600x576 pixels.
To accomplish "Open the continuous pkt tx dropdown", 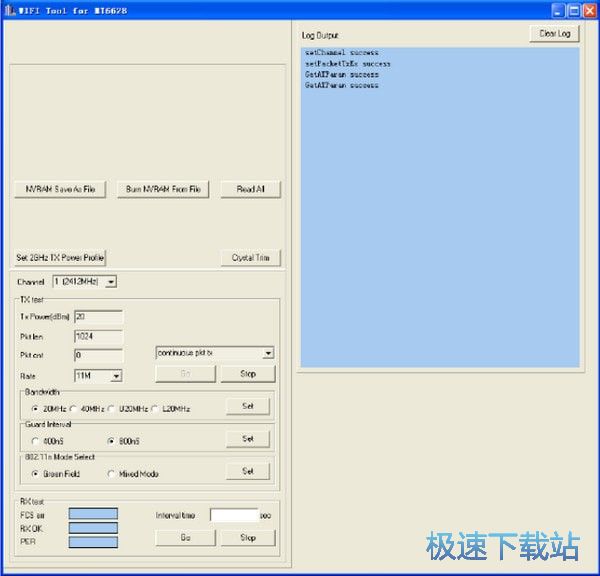I will [267, 353].
